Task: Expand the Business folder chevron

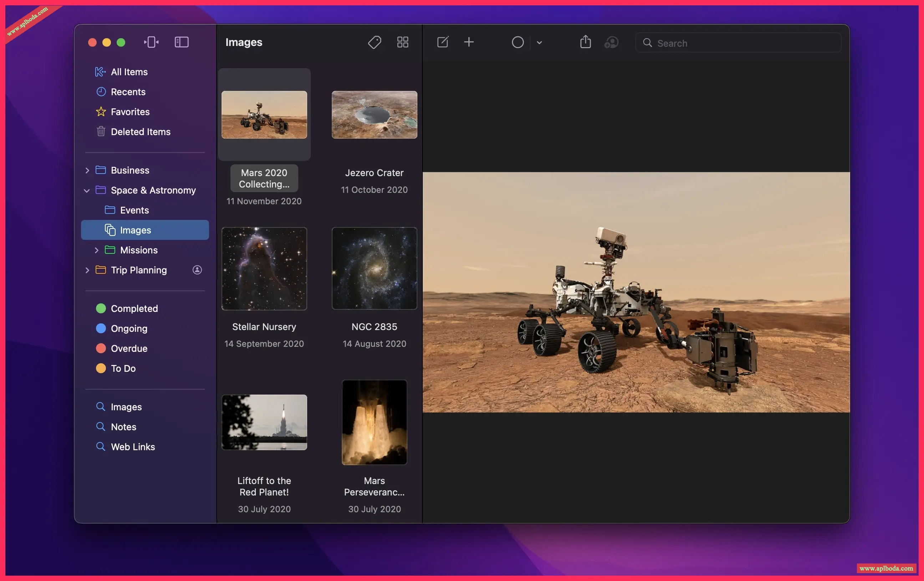Action: tap(87, 170)
